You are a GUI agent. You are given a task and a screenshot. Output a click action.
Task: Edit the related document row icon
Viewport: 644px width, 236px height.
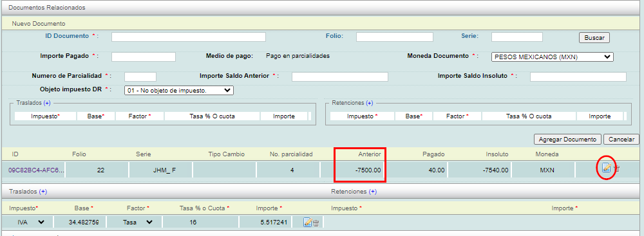[x=606, y=168]
